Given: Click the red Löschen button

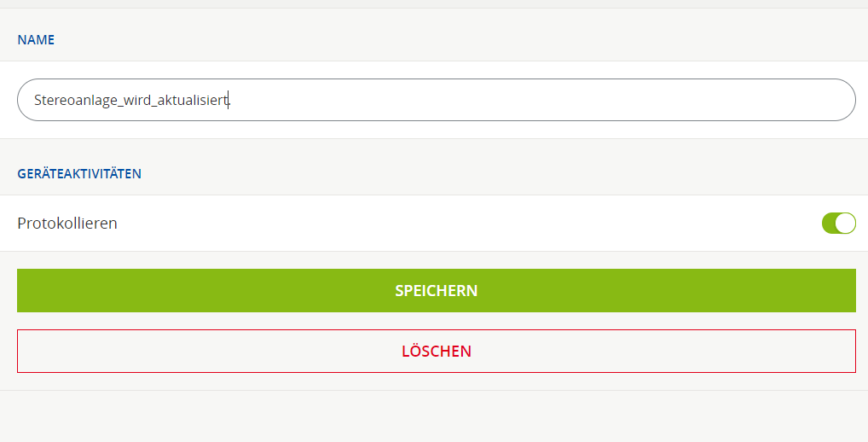Looking at the screenshot, I should click(436, 351).
